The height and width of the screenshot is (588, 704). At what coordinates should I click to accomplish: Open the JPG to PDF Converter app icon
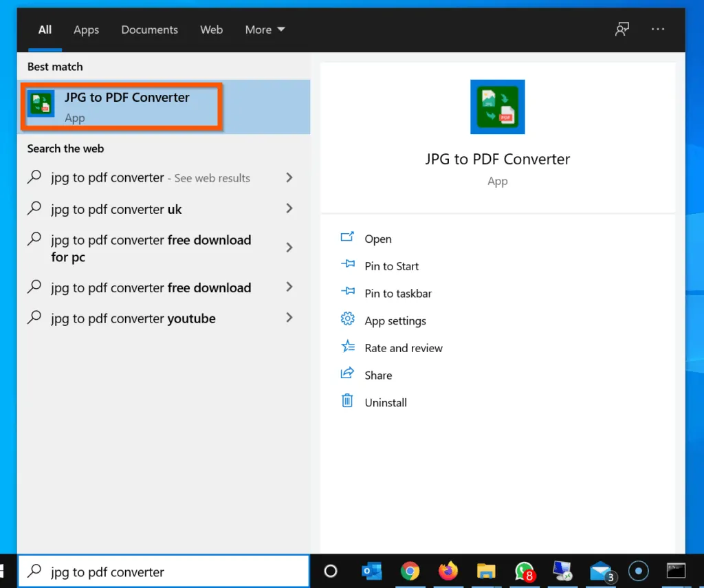click(497, 107)
